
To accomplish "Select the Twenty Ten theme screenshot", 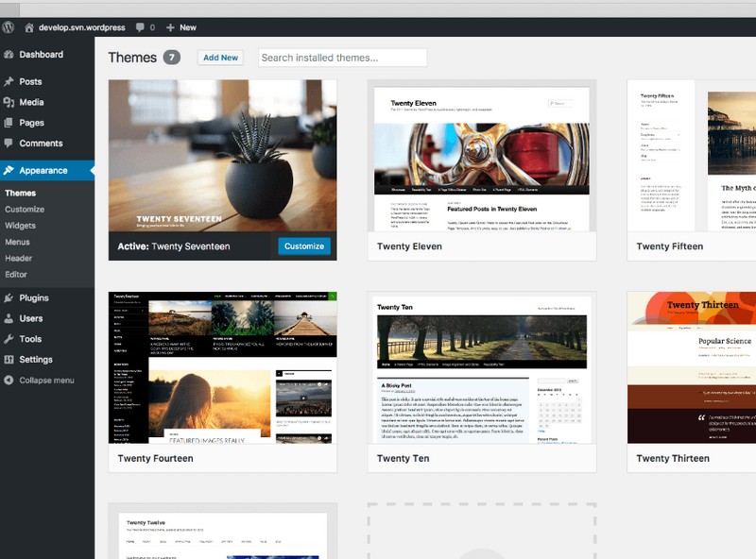I will pos(482,367).
